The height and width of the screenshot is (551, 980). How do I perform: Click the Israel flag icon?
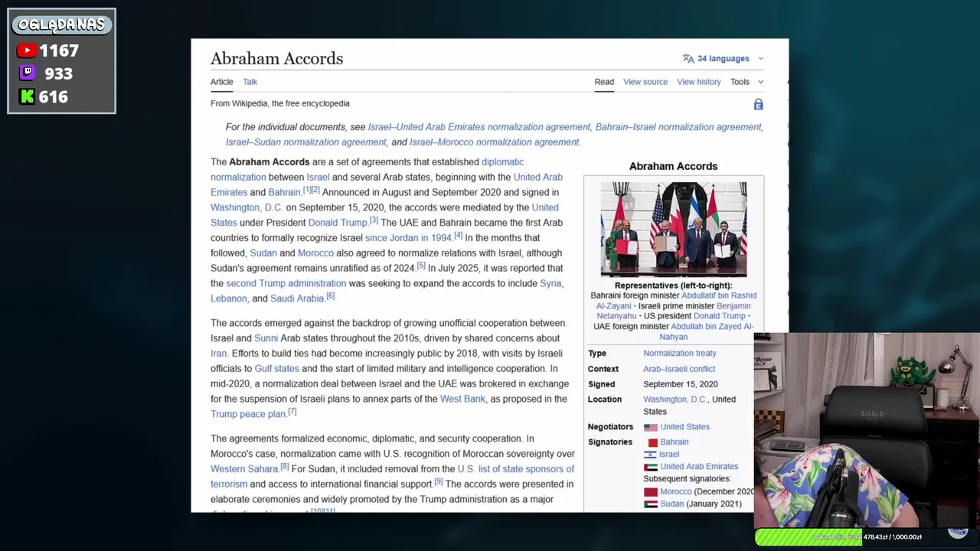tap(651, 455)
